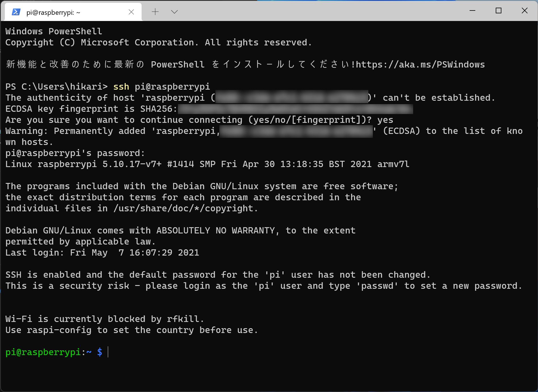
Task: Close the pi@raspberrypi tab with its X
Action: 131,12
